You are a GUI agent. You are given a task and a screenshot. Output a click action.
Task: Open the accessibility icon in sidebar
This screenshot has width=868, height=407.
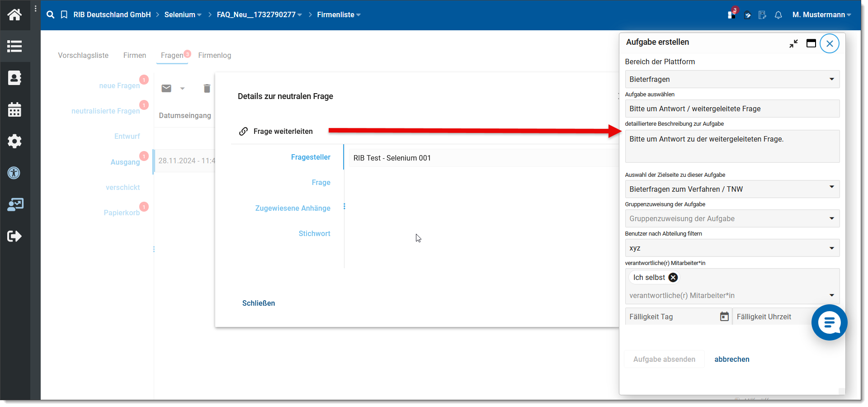click(x=14, y=173)
